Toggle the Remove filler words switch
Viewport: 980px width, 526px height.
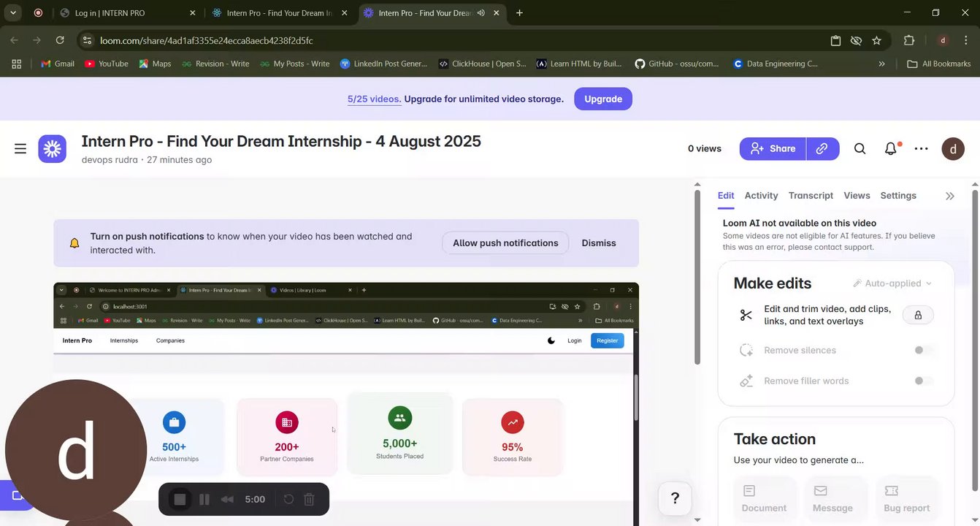[x=924, y=381]
